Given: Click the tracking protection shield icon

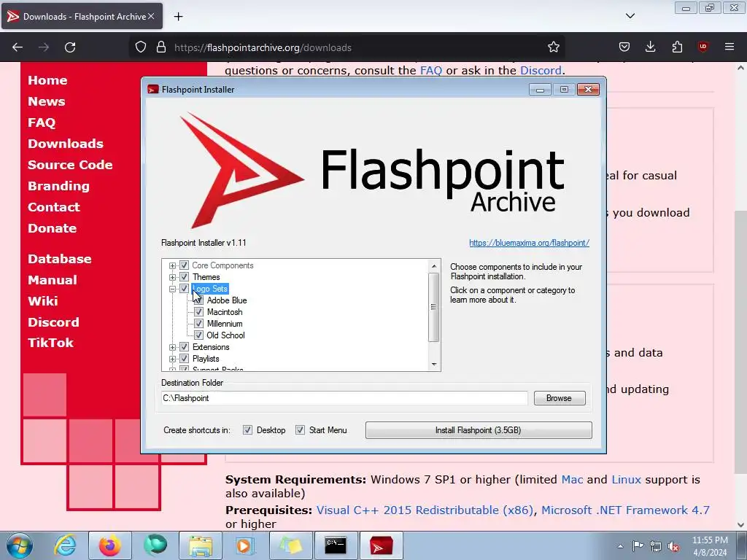Looking at the screenshot, I should [141, 47].
